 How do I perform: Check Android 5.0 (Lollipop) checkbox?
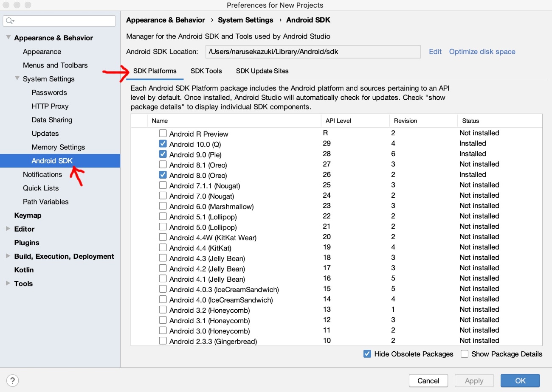163,227
